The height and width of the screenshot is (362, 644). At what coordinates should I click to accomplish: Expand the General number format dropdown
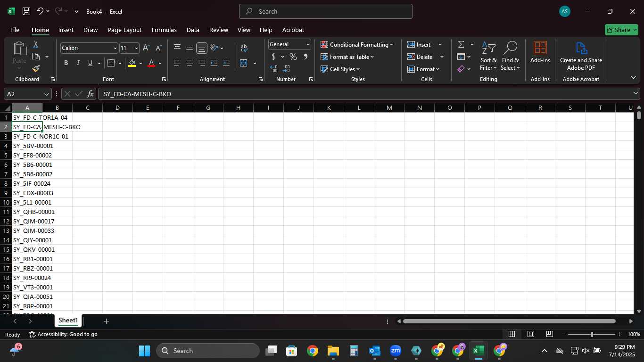pos(308,44)
